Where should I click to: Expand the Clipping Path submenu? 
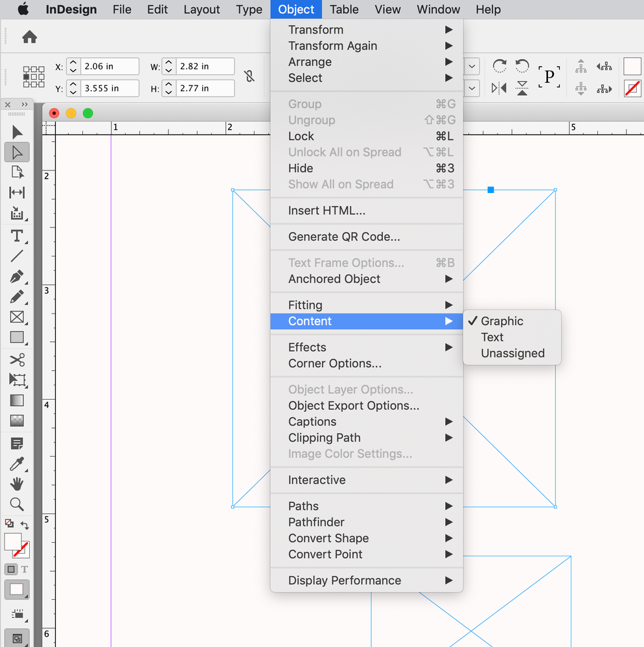(x=367, y=438)
